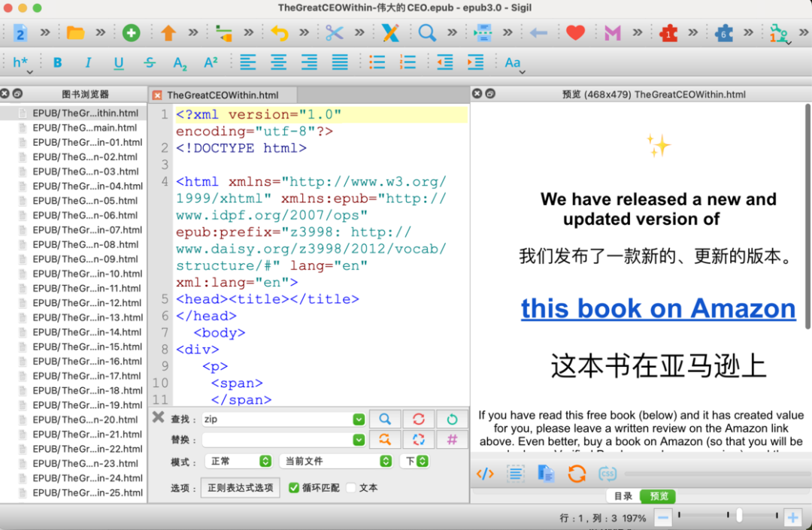This screenshot has width=812, height=530.
Task: Insert bulleted list
Action: [377, 62]
